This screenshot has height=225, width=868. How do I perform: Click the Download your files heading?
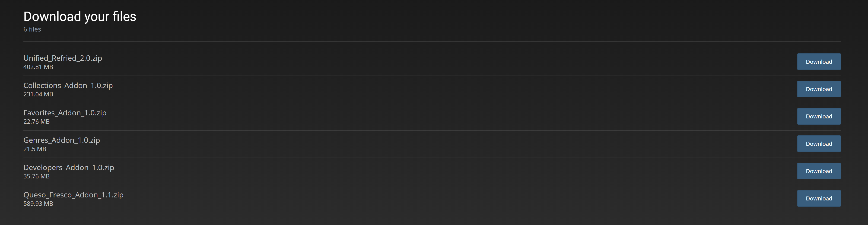pyautogui.click(x=80, y=16)
